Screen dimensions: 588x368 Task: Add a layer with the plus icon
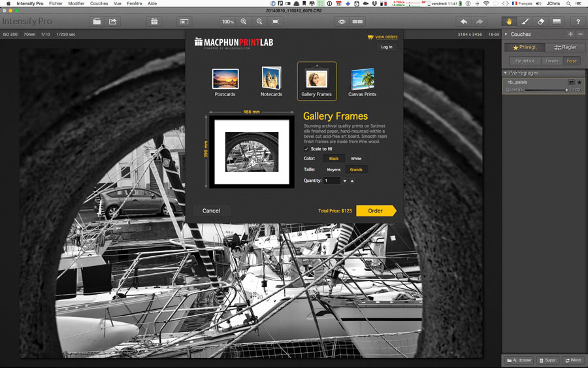click(570, 34)
